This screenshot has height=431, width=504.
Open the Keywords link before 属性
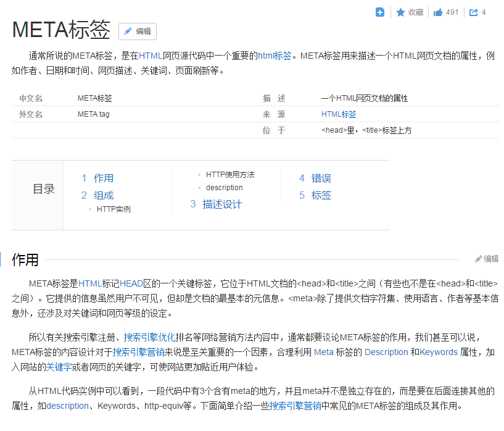coord(439,352)
